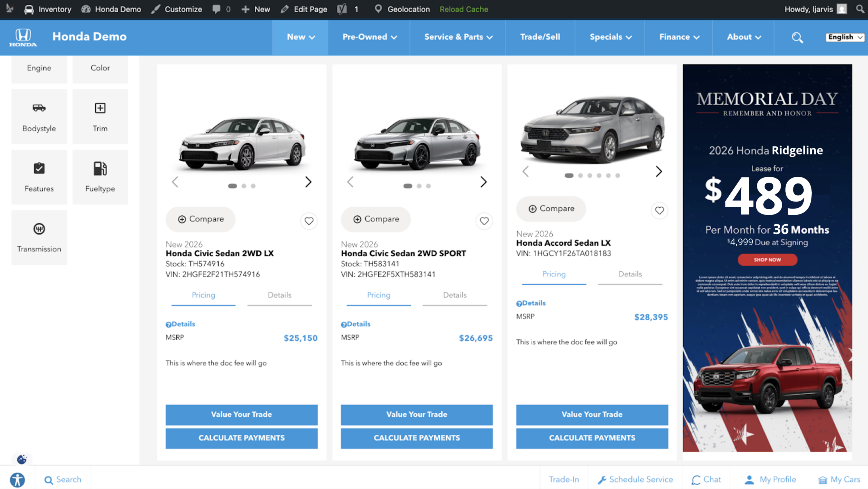
Task: Expand the Pre-Owned navigation menu
Action: tap(369, 37)
